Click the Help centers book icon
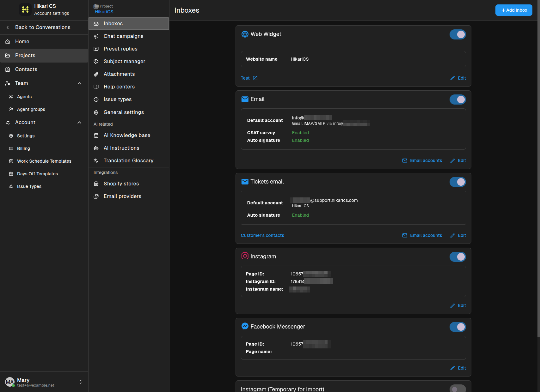Image resolution: width=540 pixels, height=392 pixels. coord(96,87)
